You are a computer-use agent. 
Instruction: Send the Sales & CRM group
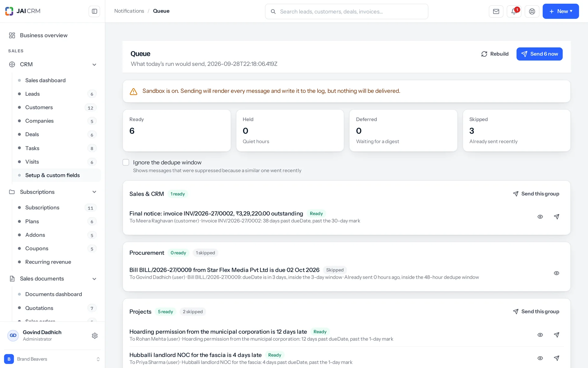(x=536, y=194)
